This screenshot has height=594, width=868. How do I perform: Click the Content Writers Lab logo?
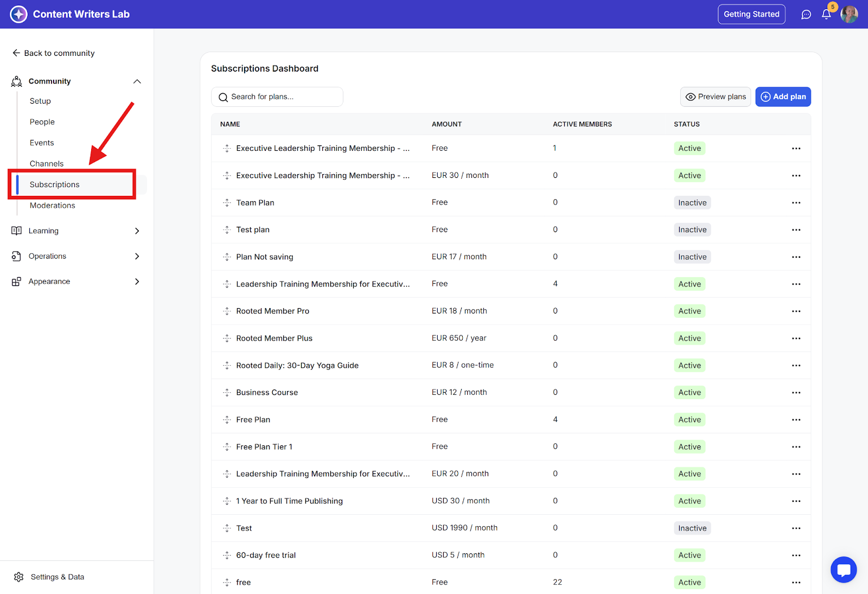coord(19,15)
